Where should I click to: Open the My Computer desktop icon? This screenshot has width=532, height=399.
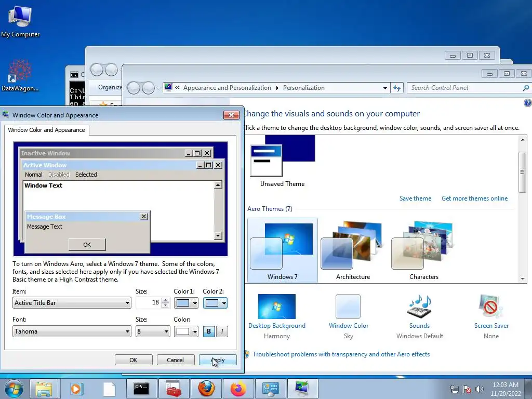pos(20,21)
